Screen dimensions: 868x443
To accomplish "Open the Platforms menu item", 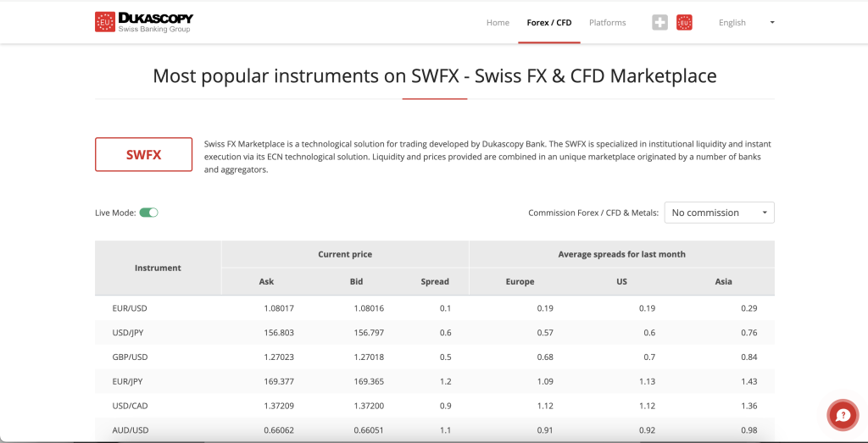I will tap(607, 23).
